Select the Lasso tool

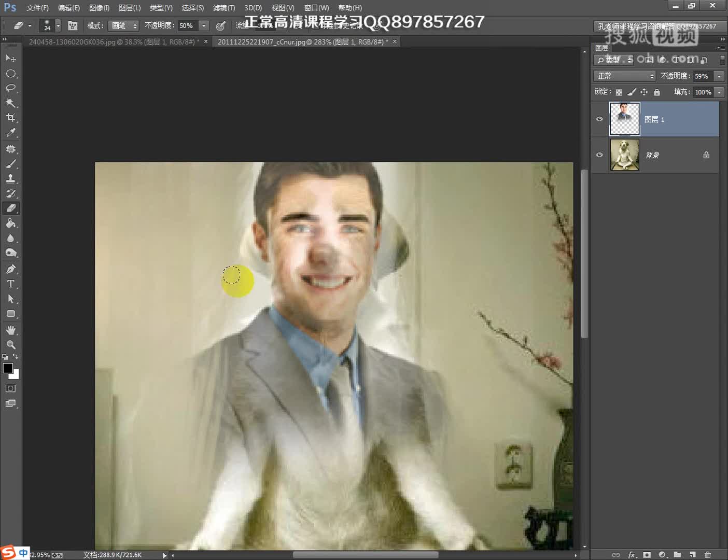tap(10, 88)
